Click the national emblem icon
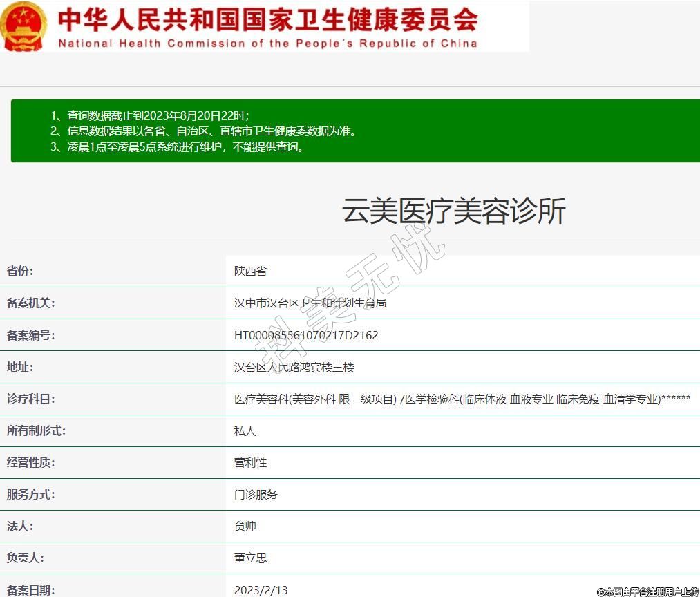This screenshot has height=597, width=700. pos(23,26)
